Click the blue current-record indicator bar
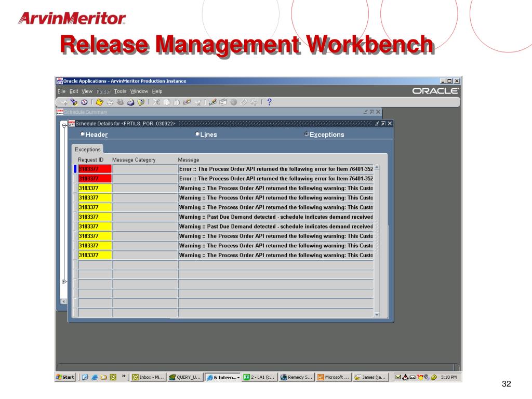The height and width of the screenshot is (399, 532). pos(75,169)
